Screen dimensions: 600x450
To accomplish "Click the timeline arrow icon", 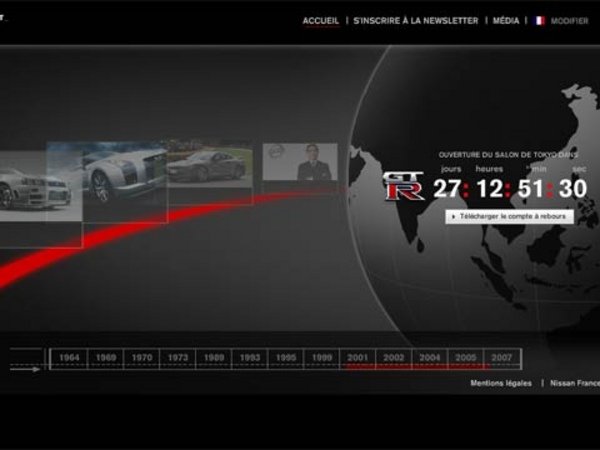I will 25,369.
